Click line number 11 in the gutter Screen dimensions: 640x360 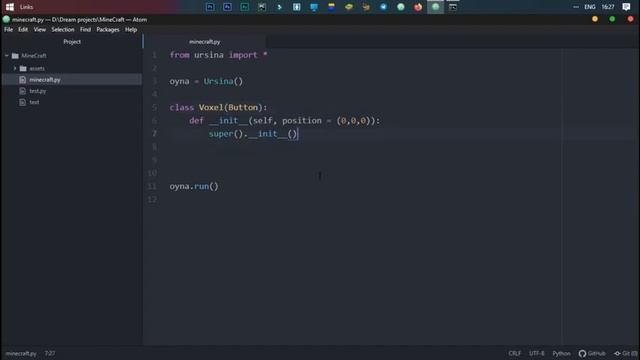point(152,187)
